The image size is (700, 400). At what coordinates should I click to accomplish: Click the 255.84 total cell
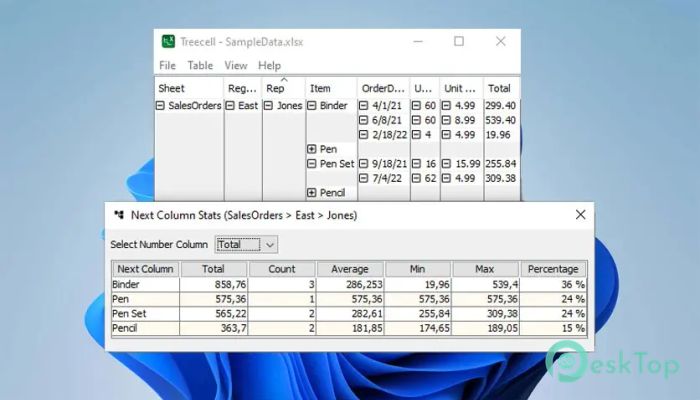[501, 164]
